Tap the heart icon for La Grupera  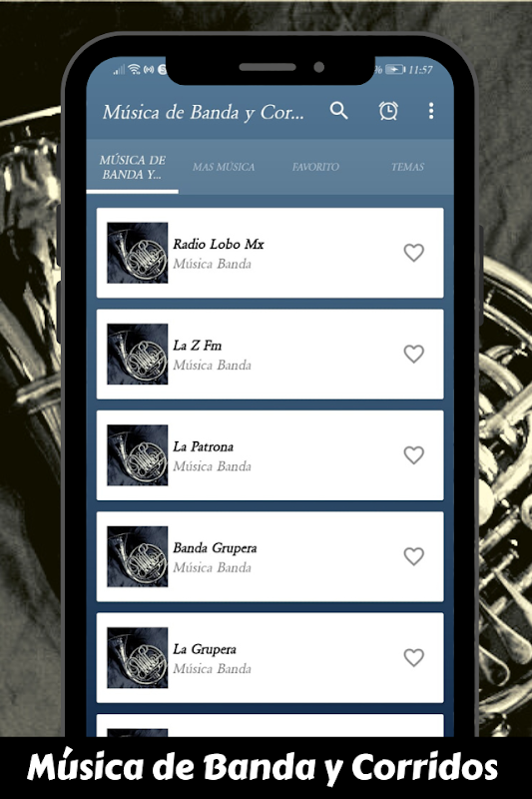[414, 657]
